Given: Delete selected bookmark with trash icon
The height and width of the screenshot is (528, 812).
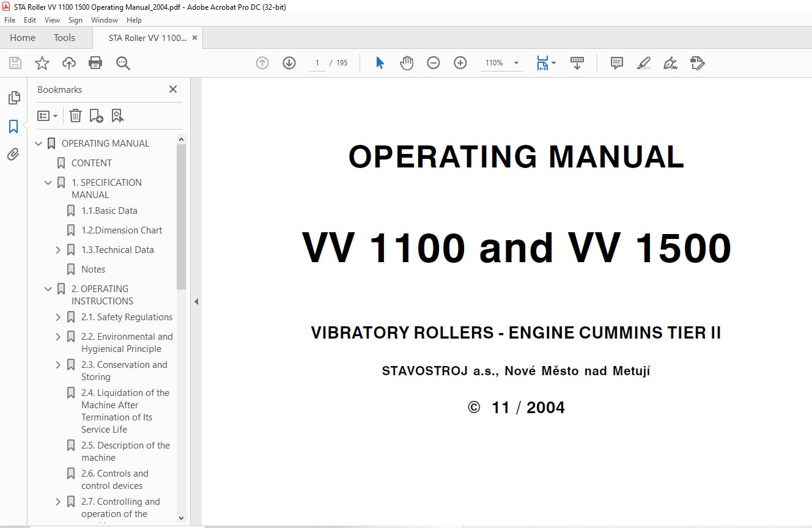Looking at the screenshot, I should [75, 116].
